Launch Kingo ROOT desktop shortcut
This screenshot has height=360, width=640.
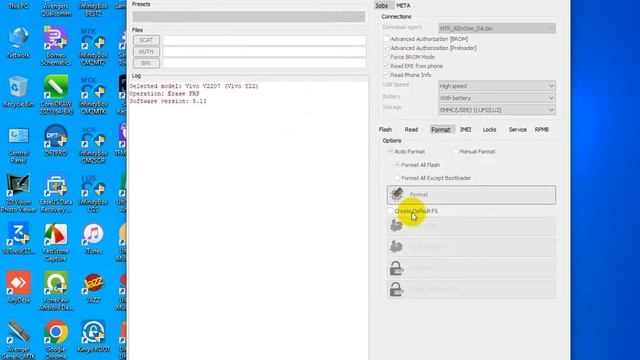(x=93, y=336)
